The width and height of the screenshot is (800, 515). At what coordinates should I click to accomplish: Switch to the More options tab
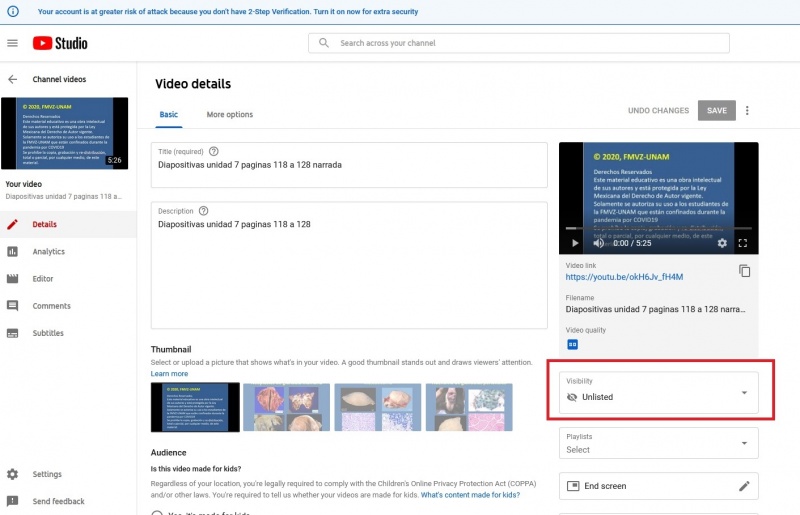[230, 114]
